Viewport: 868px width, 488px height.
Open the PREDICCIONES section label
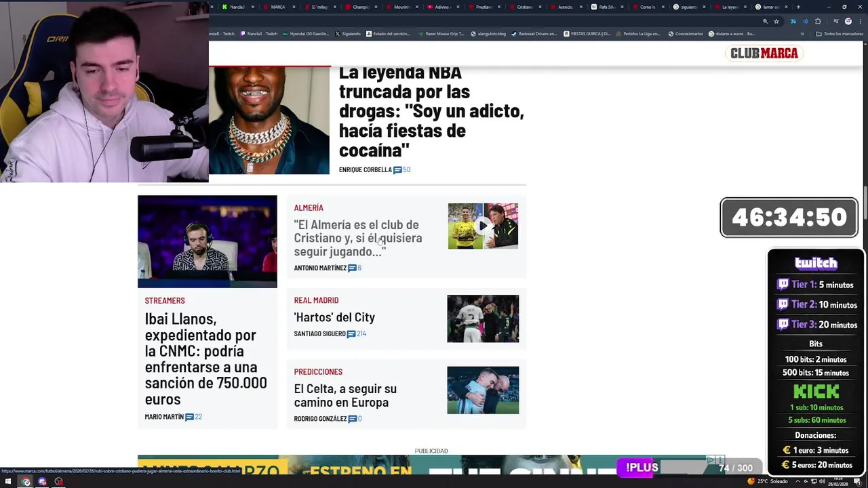point(318,371)
